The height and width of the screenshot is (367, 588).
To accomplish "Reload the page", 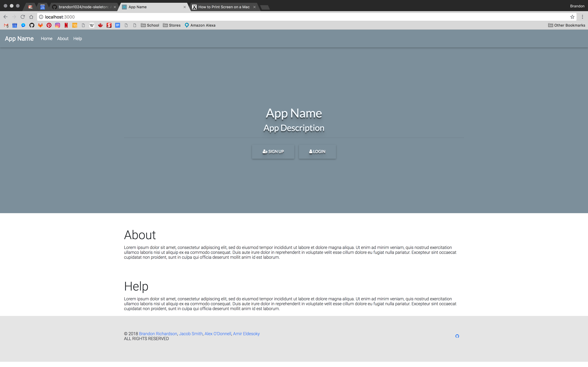I will coord(23,17).
